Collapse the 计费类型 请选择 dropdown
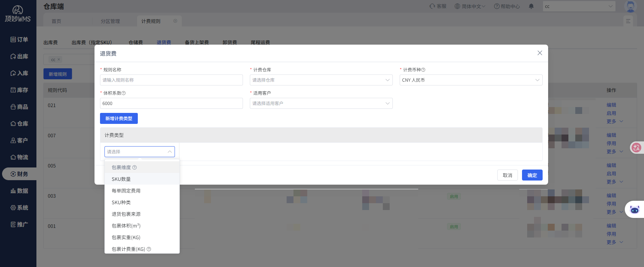Image resolution: width=644 pixels, height=267 pixels. [140, 152]
